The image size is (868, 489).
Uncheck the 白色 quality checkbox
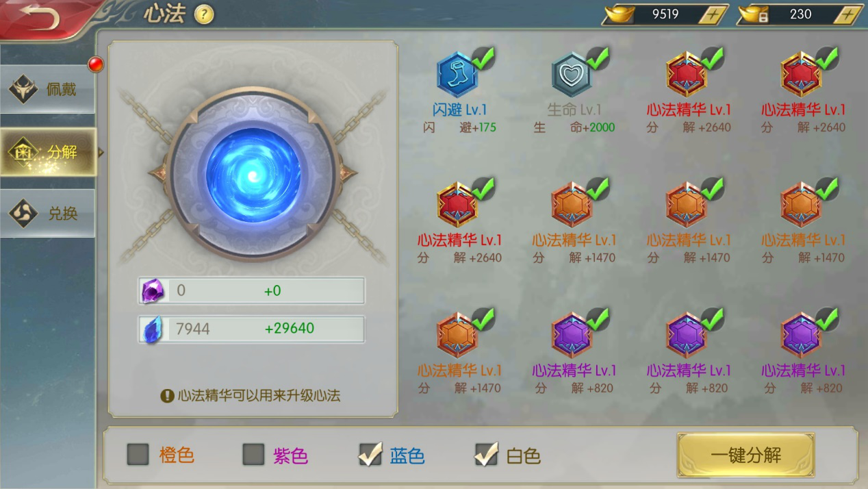pyautogui.click(x=486, y=454)
